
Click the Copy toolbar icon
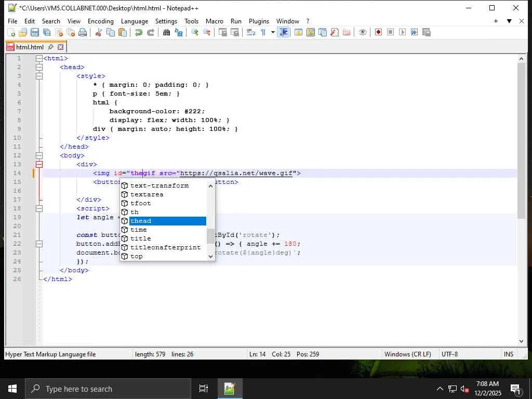coord(111,33)
